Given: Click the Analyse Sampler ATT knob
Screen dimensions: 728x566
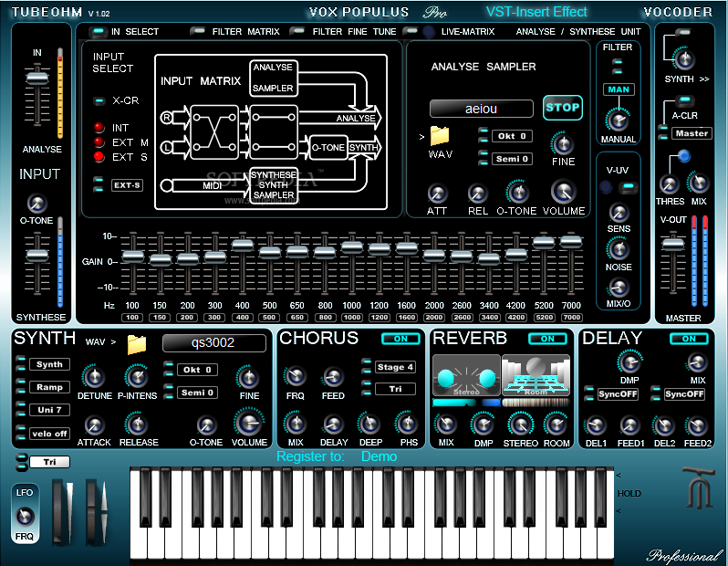Looking at the screenshot, I should click(x=437, y=194).
